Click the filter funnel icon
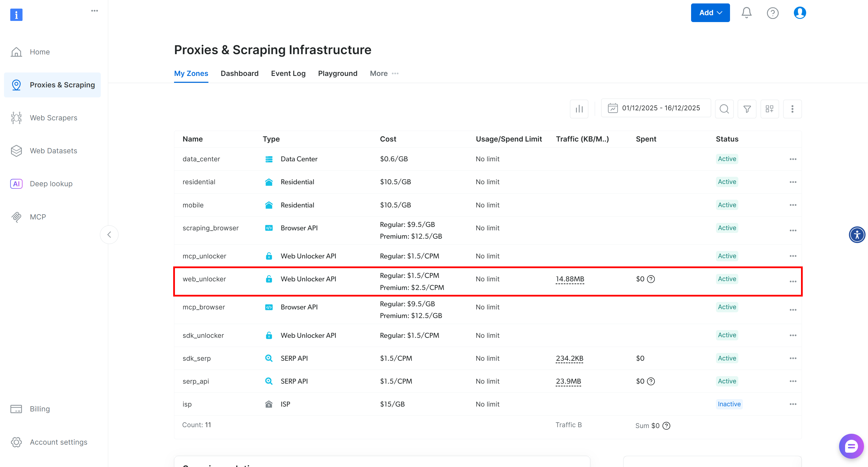 pos(747,109)
